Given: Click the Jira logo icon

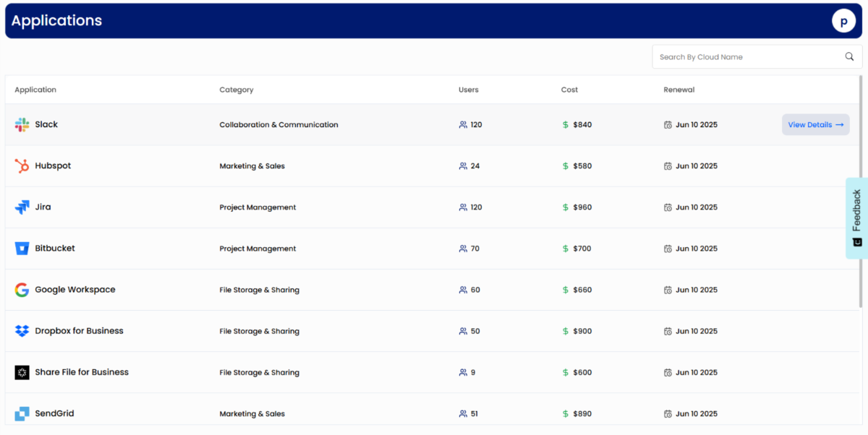Looking at the screenshot, I should click(x=22, y=207).
